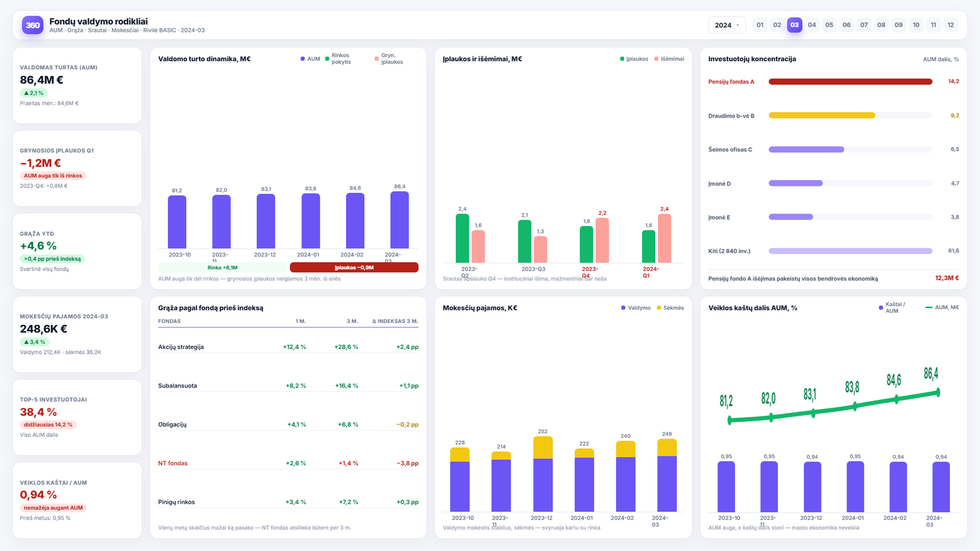Click the −1,2M € net flows value
The height and width of the screenshot is (551, 980).
[x=40, y=163]
